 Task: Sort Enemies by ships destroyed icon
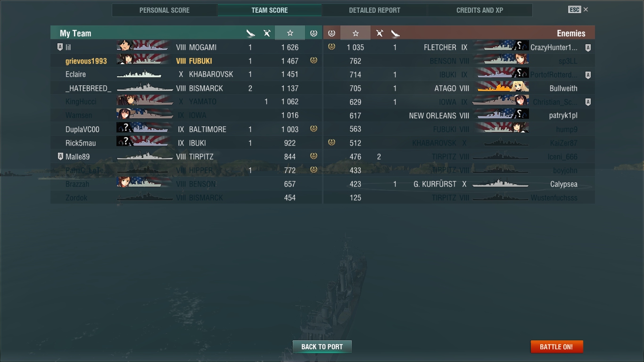pyautogui.click(x=395, y=33)
